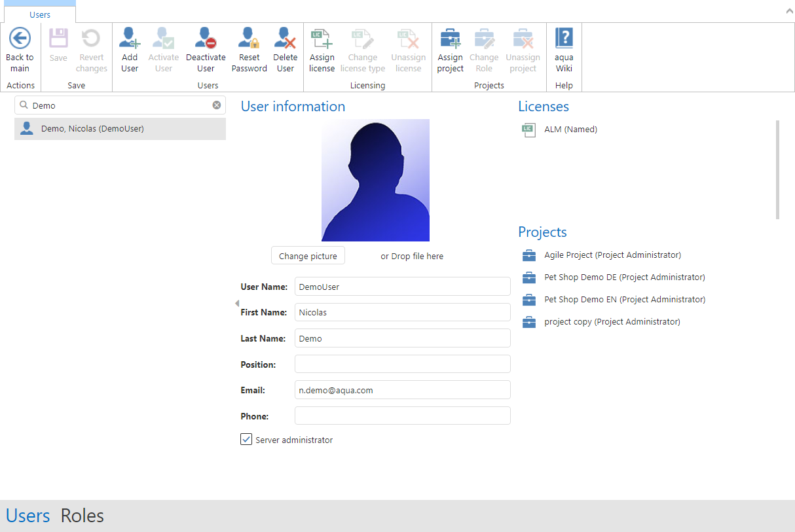Click the Delete User icon
Screen dimensions: 795x532
click(285, 39)
